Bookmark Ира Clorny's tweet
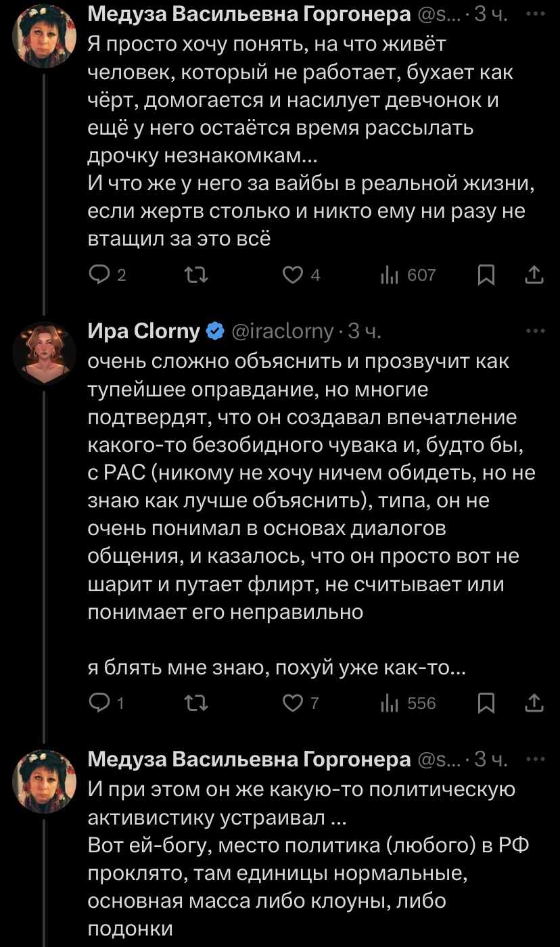Viewport: 560px width, 947px height. coord(486,703)
